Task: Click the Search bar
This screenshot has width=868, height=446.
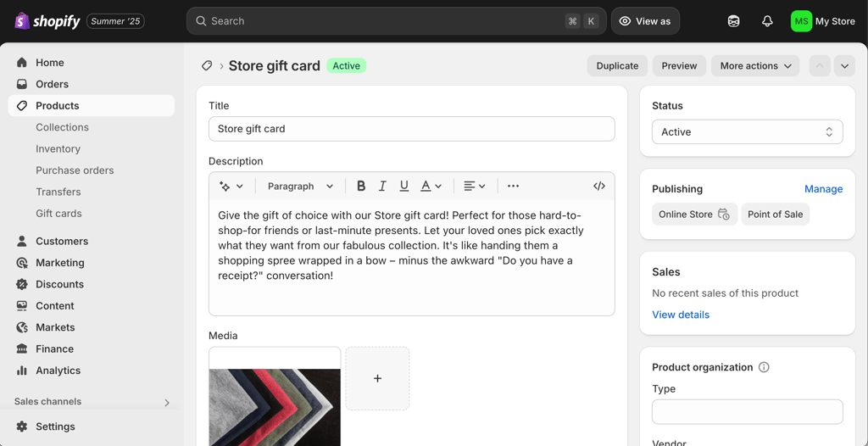Action: coord(397,21)
